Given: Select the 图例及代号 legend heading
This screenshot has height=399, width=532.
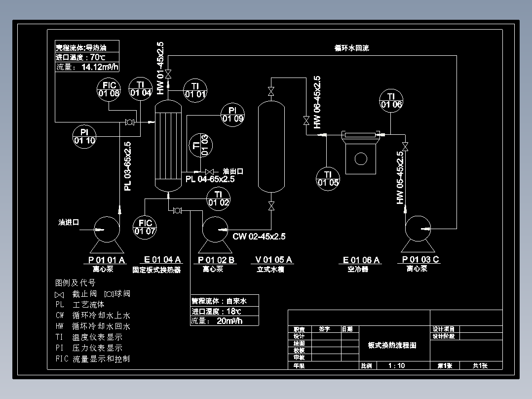Looking at the screenshot, I should click(x=76, y=283).
